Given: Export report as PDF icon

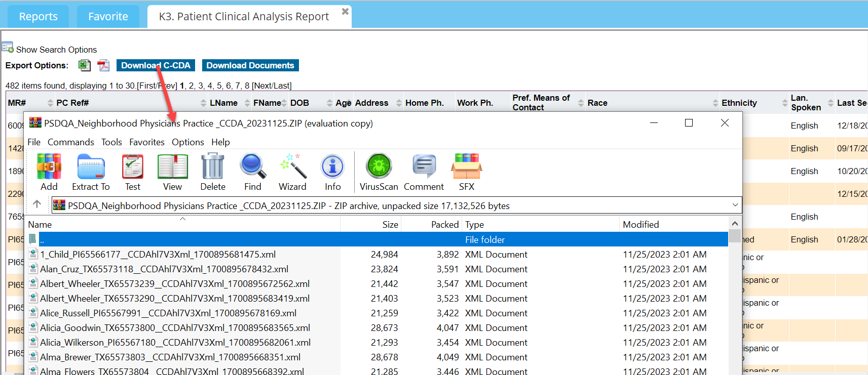Looking at the screenshot, I should coord(103,65).
